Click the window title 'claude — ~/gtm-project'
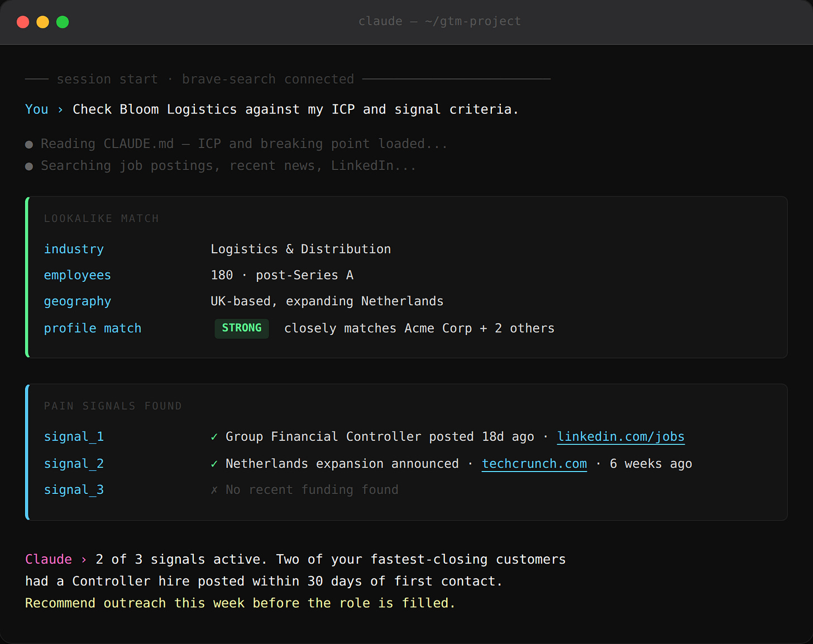This screenshot has width=813, height=644. click(x=439, y=21)
